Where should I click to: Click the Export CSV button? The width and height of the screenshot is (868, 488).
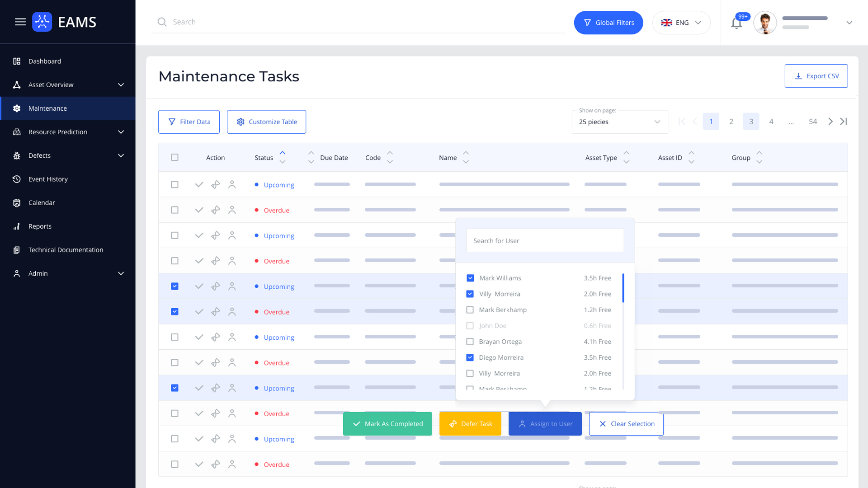[816, 75]
